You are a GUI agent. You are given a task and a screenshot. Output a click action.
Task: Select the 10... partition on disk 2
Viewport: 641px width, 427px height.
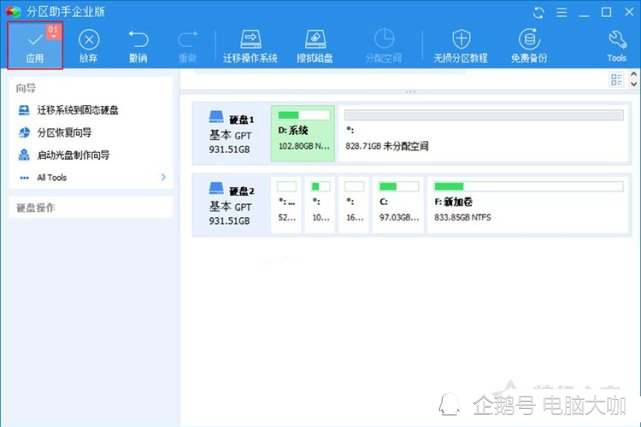click(320, 205)
